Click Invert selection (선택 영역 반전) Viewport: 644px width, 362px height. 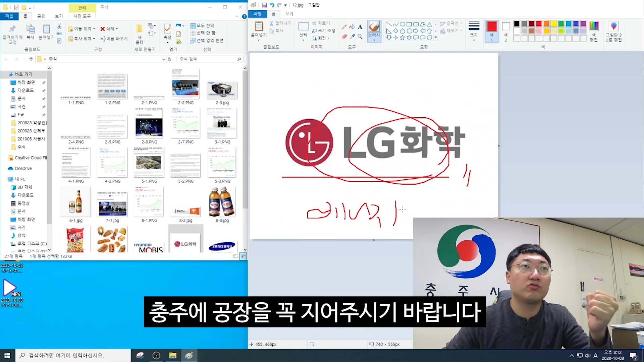[207, 40]
